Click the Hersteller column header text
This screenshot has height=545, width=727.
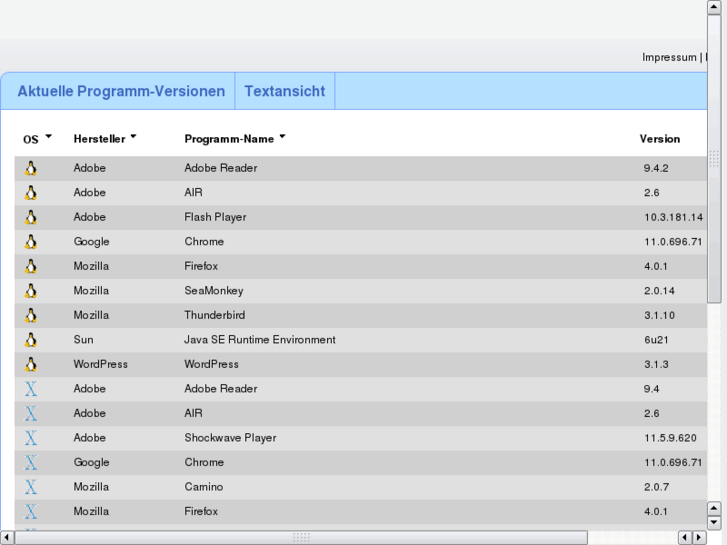(99, 139)
